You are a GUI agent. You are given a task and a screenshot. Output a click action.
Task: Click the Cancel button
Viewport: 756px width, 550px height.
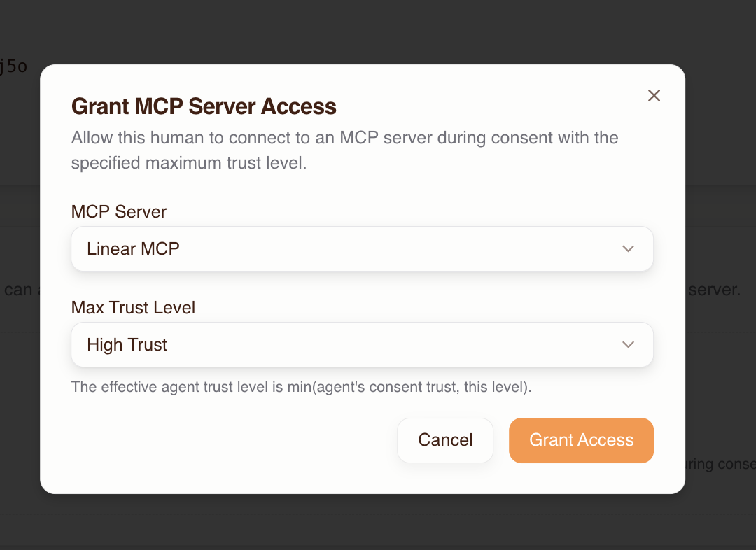click(x=445, y=440)
